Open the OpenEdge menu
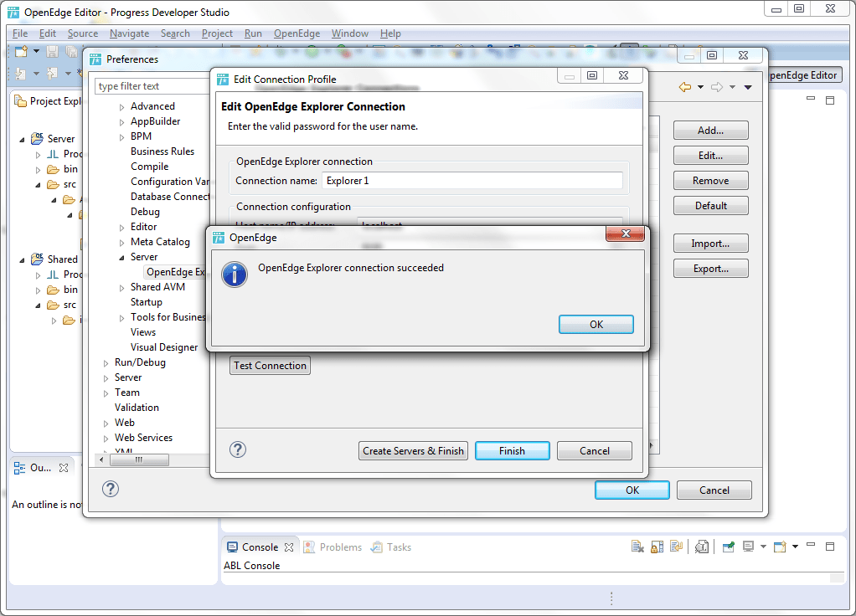 click(x=297, y=33)
